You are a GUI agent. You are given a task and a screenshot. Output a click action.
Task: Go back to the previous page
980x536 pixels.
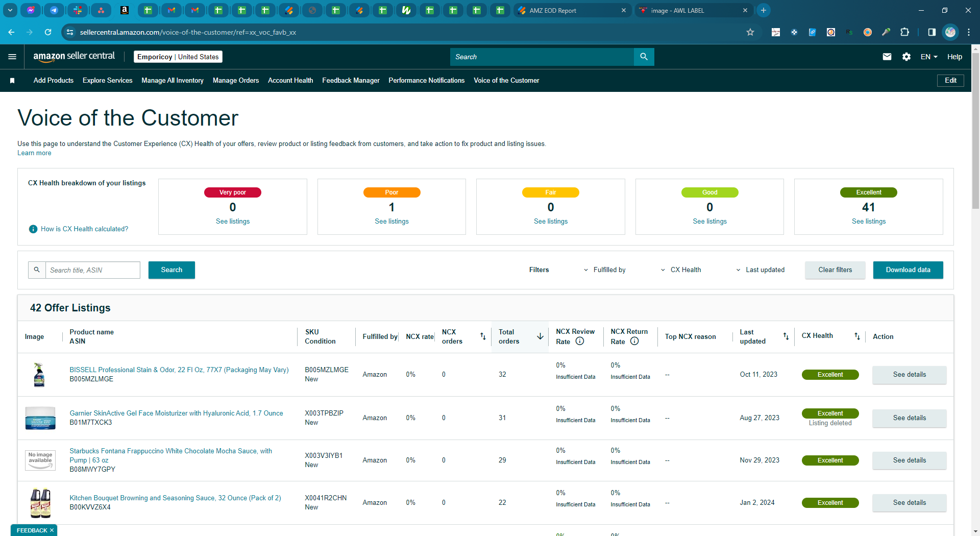(x=11, y=32)
